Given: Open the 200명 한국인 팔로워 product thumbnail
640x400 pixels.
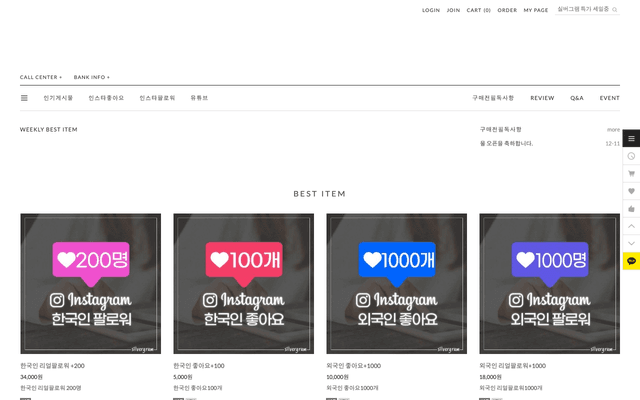Looking at the screenshot, I should coord(91,284).
